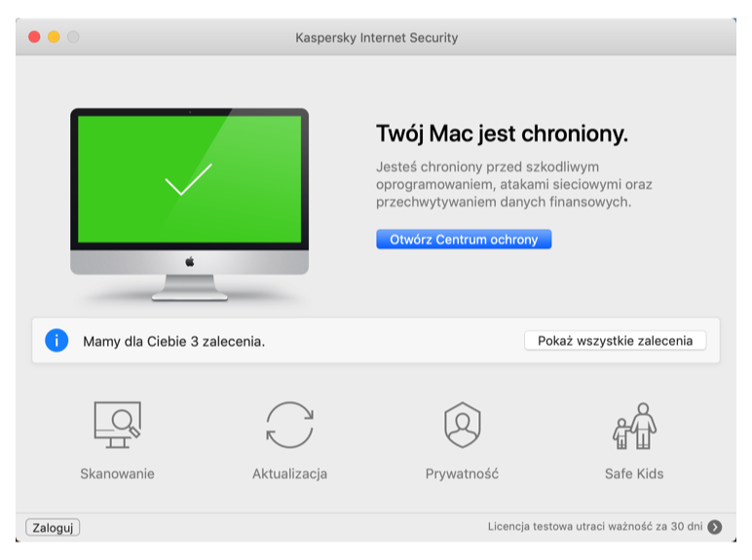
Task: Expand license details via the arrow icon
Action: pos(715,527)
